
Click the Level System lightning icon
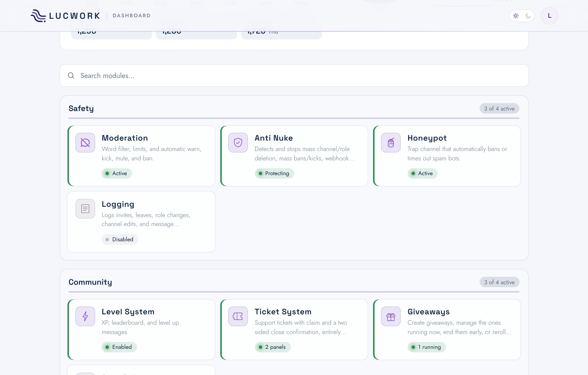click(x=85, y=316)
